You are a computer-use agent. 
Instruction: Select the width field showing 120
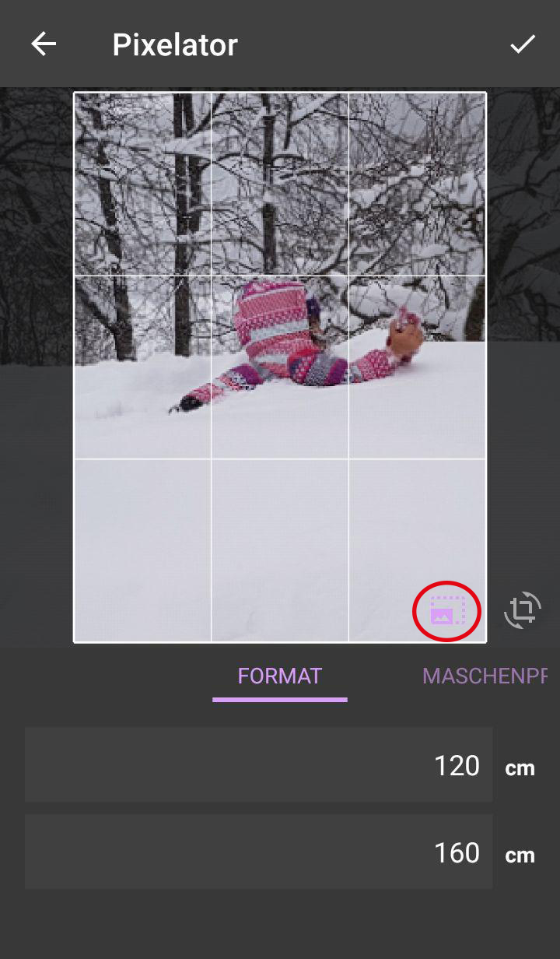coord(258,765)
